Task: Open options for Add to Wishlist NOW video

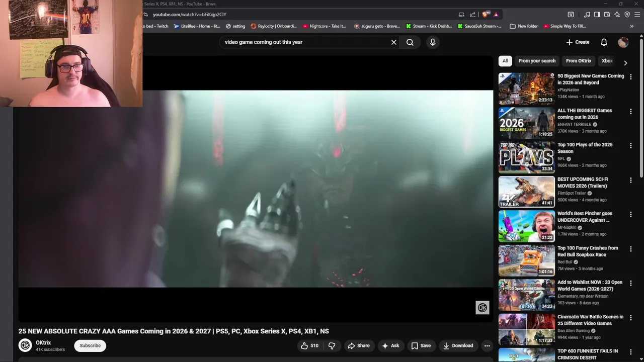Action: 630,283
